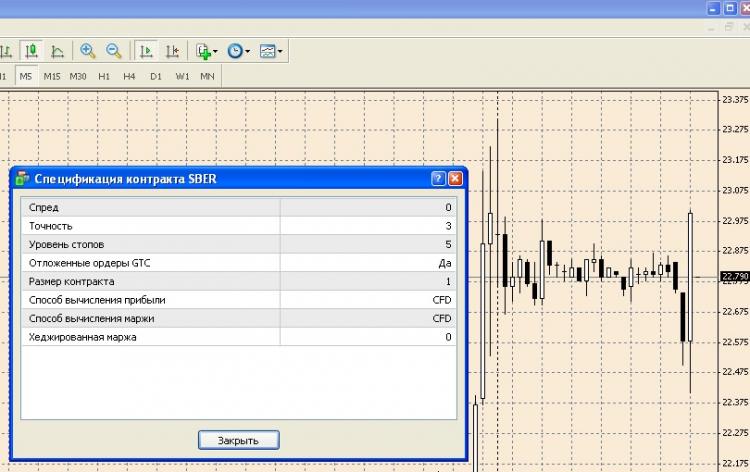Click the specification dialog title icon
Viewport: 750px width, 472px height.
tap(22, 178)
